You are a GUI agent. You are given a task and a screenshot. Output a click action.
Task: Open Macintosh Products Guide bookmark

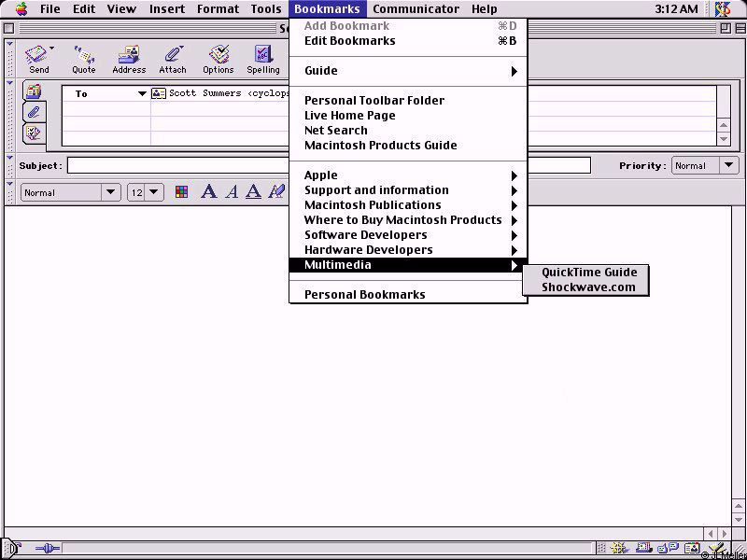click(408, 146)
